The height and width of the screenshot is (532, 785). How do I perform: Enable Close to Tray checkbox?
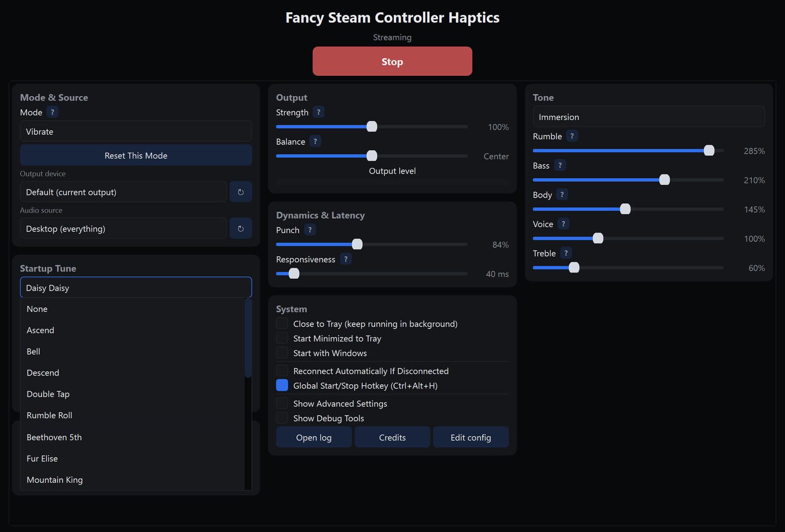pos(282,324)
